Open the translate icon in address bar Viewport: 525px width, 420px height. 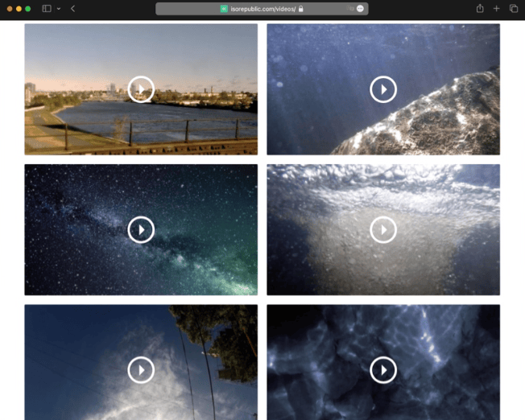point(350,9)
